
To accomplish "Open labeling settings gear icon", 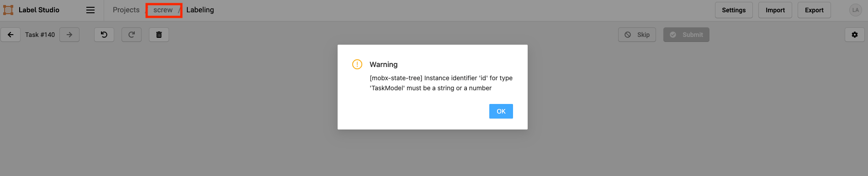I will click(855, 35).
